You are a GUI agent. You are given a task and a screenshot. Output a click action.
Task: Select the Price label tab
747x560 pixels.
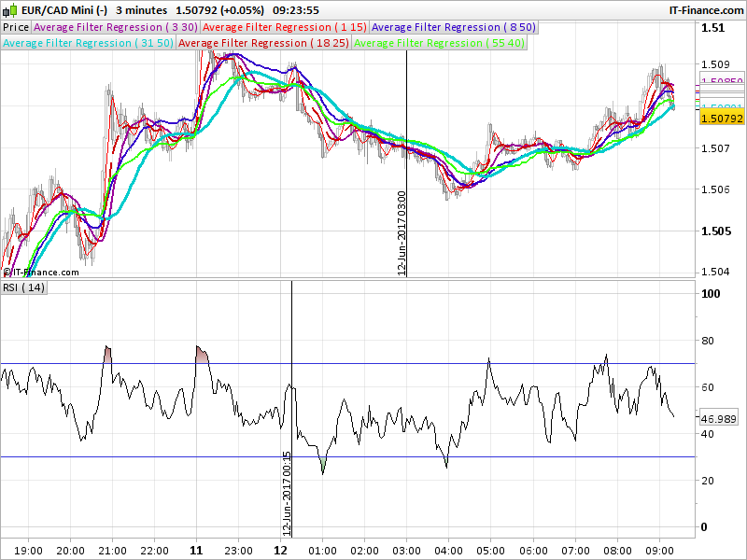point(16,27)
